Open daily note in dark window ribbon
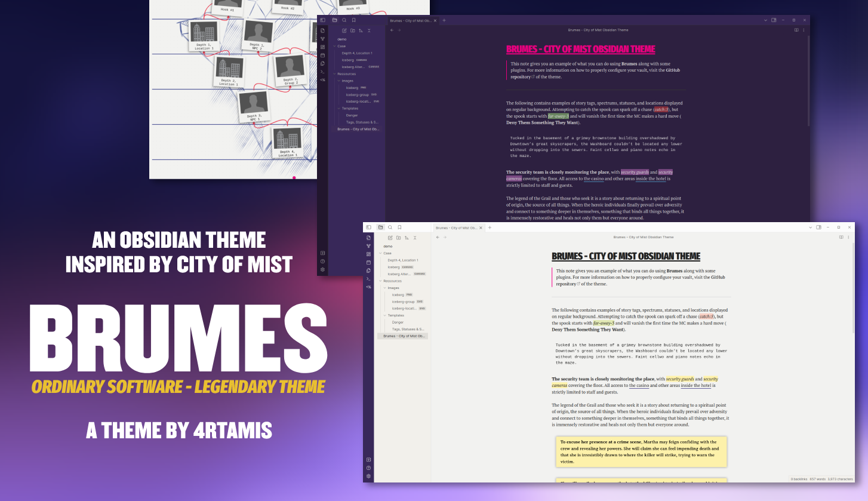 (323, 55)
